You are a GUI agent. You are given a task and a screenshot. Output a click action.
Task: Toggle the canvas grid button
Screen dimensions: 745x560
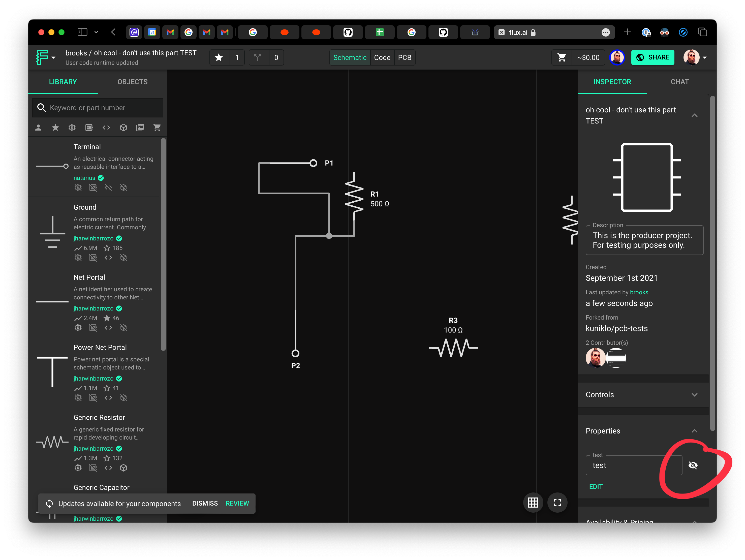pos(533,503)
